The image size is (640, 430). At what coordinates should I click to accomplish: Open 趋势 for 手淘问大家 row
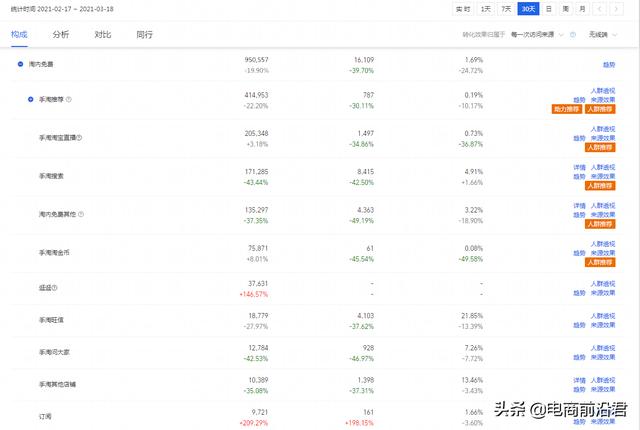pos(579,357)
